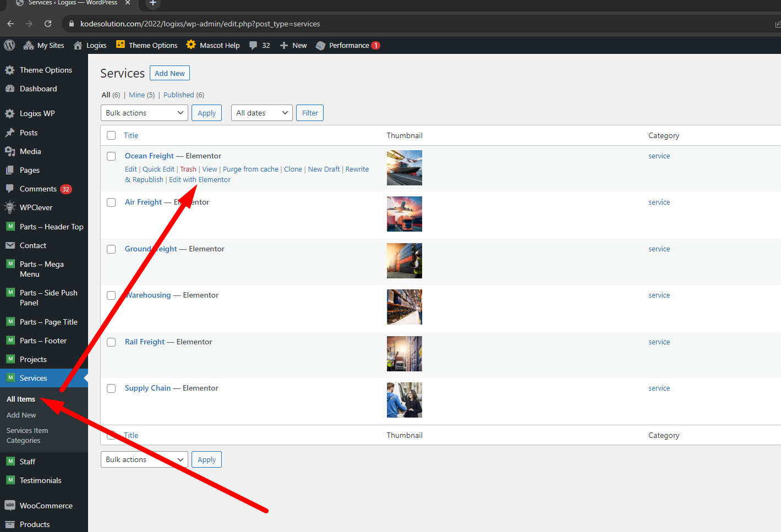Open Testimonials icon in sidebar
The image size is (781, 532).
click(x=10, y=480)
